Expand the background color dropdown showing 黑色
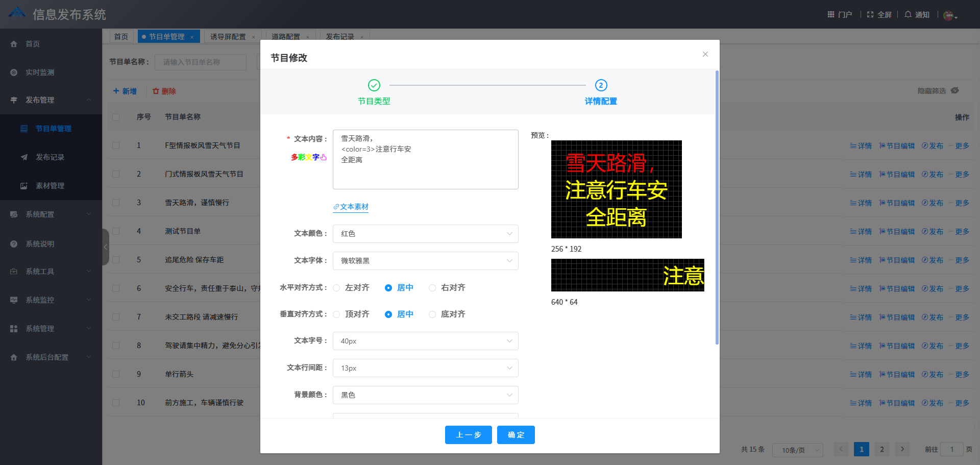This screenshot has height=465, width=980. (425, 395)
